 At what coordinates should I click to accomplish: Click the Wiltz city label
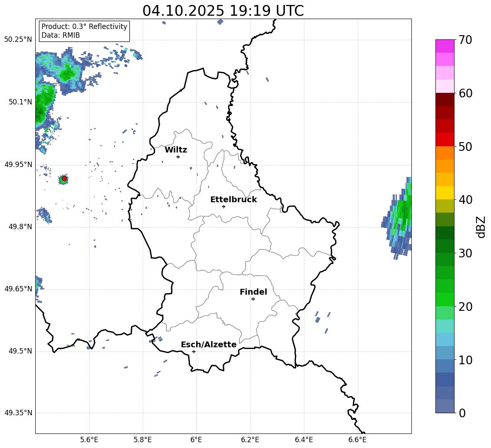click(x=176, y=150)
